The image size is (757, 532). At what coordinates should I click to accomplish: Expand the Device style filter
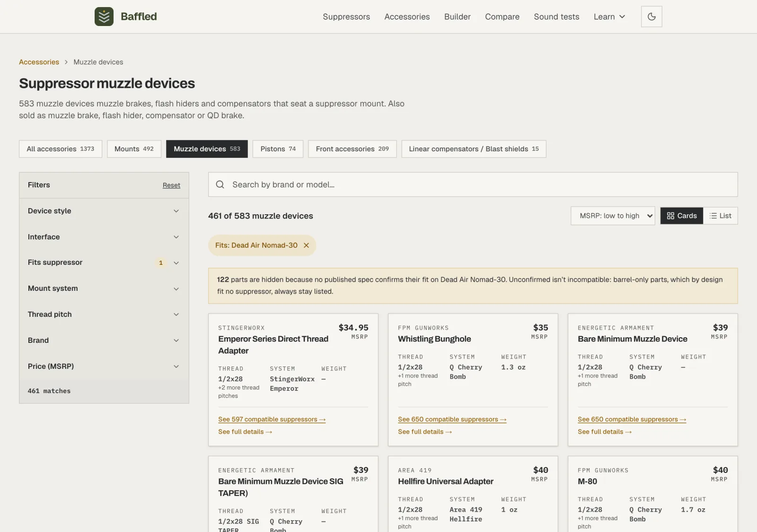pos(104,211)
